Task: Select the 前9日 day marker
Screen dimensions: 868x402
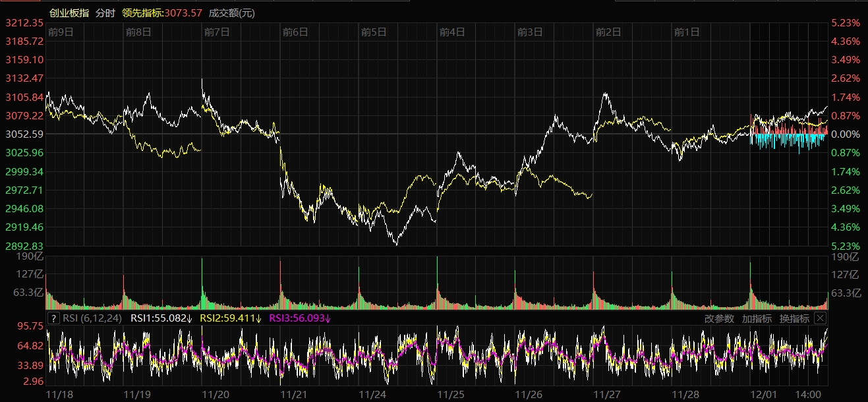Action: 60,32
